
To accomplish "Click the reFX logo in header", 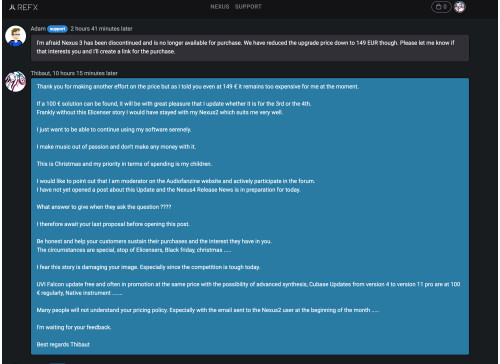I will [x=23, y=7].
